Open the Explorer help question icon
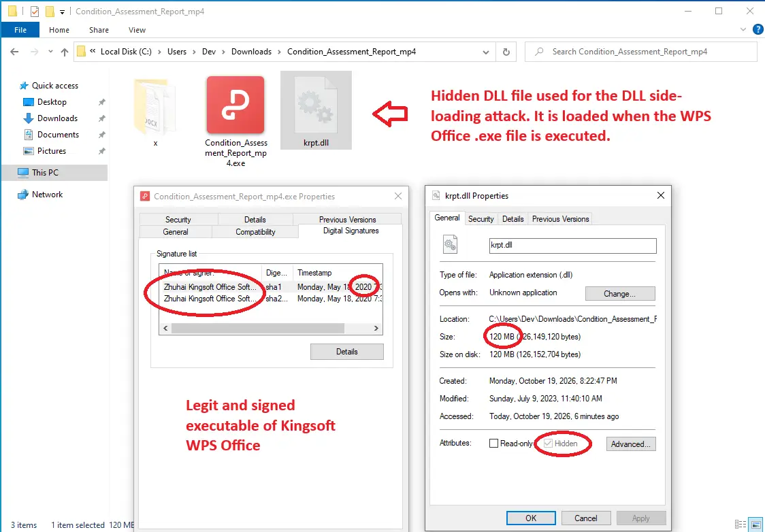Screen dimensions: 765x532 758,30
